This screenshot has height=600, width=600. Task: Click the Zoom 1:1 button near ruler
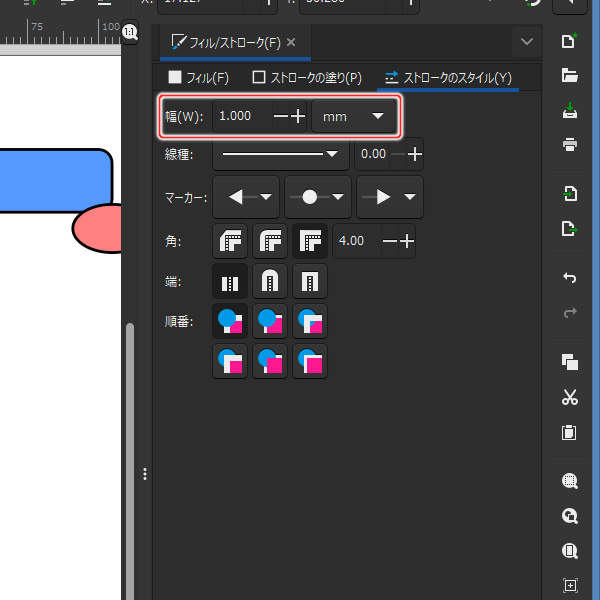pos(130,32)
